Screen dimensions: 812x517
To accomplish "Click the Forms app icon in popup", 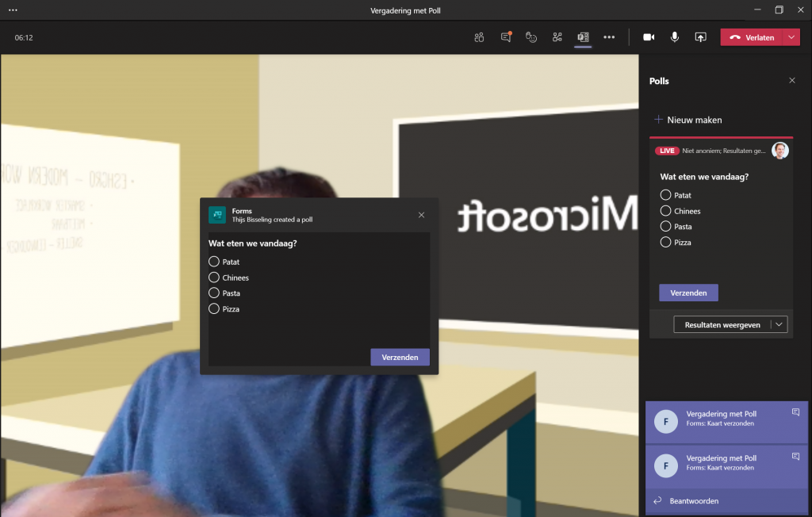I will pyautogui.click(x=217, y=215).
